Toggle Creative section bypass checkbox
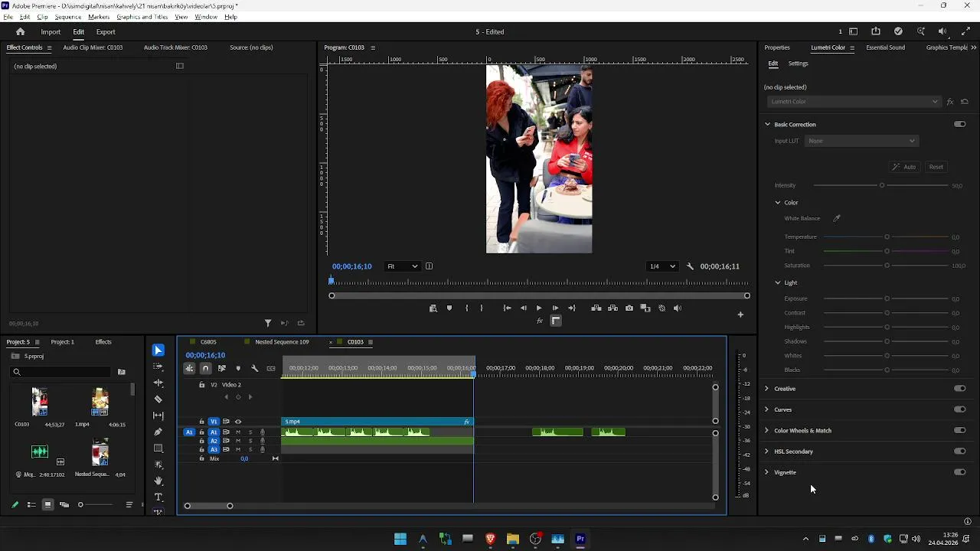 [x=959, y=389]
